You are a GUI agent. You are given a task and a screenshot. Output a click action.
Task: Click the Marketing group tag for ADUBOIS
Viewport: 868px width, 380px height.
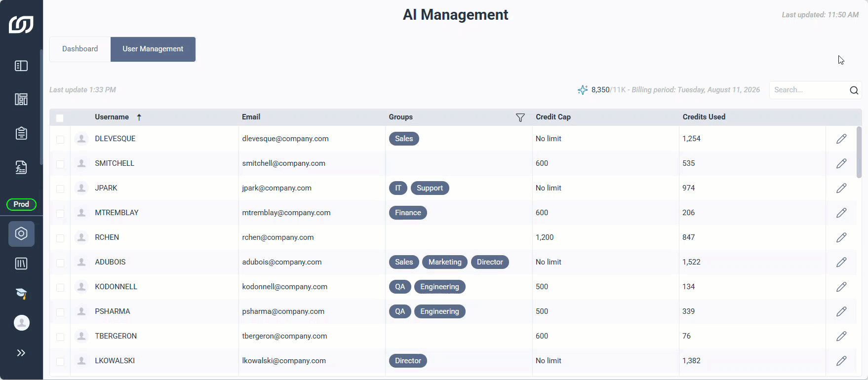click(445, 262)
